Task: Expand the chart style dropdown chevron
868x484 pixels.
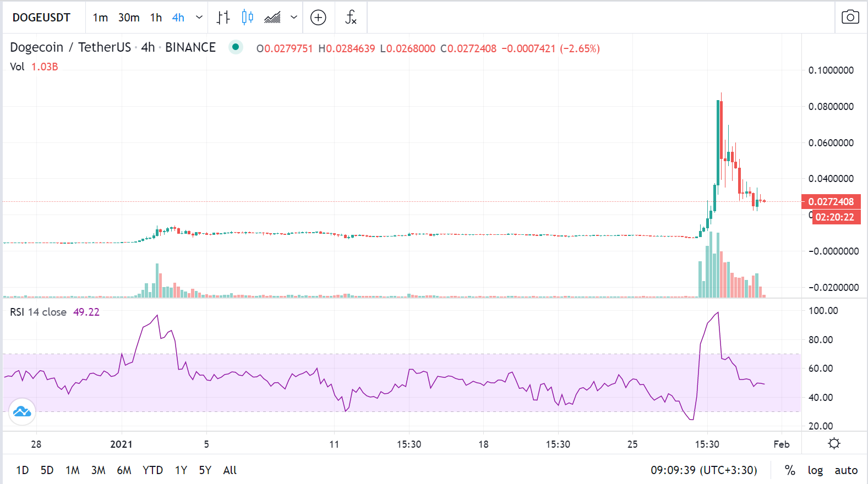Action: tap(294, 18)
